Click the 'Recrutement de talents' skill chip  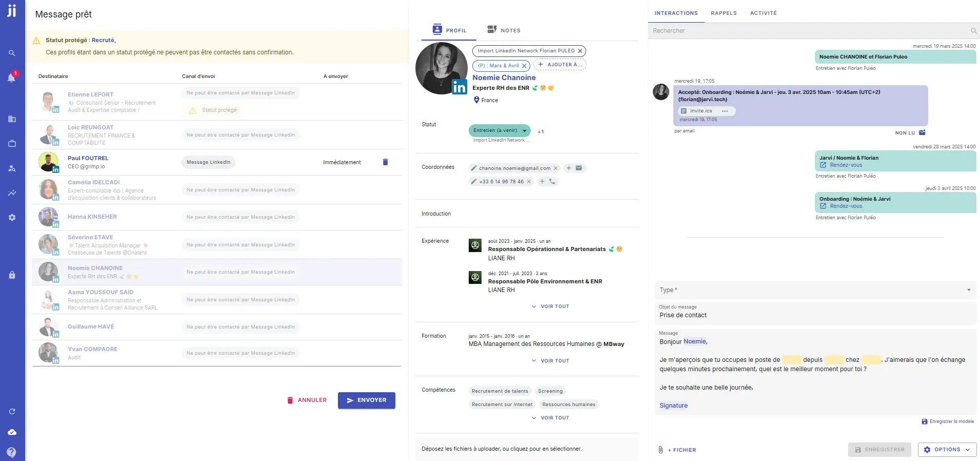(499, 391)
